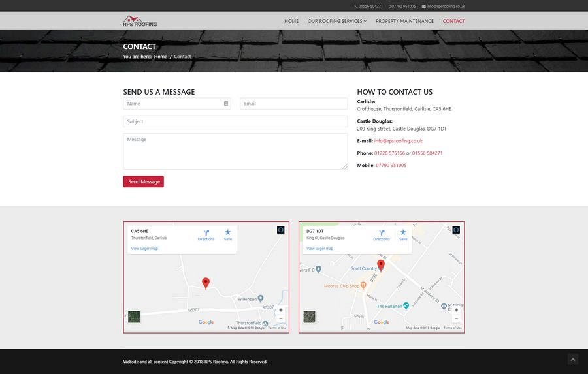Click the info@rpsroofing.co.uk link in contact details

(x=398, y=141)
